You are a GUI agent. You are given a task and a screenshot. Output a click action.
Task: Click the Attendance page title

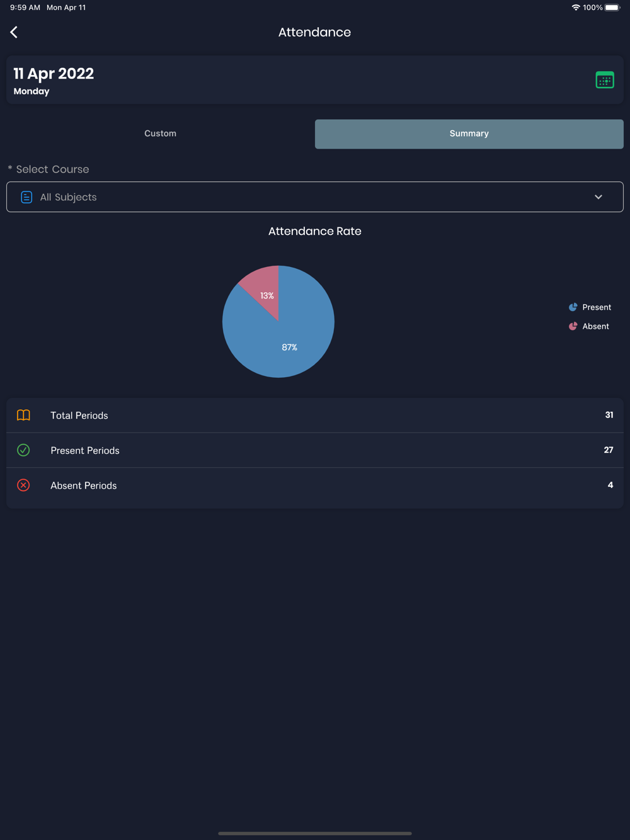click(x=315, y=32)
